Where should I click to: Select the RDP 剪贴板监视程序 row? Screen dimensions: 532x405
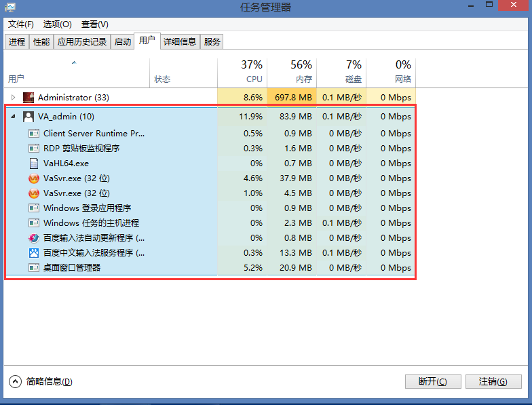point(210,149)
